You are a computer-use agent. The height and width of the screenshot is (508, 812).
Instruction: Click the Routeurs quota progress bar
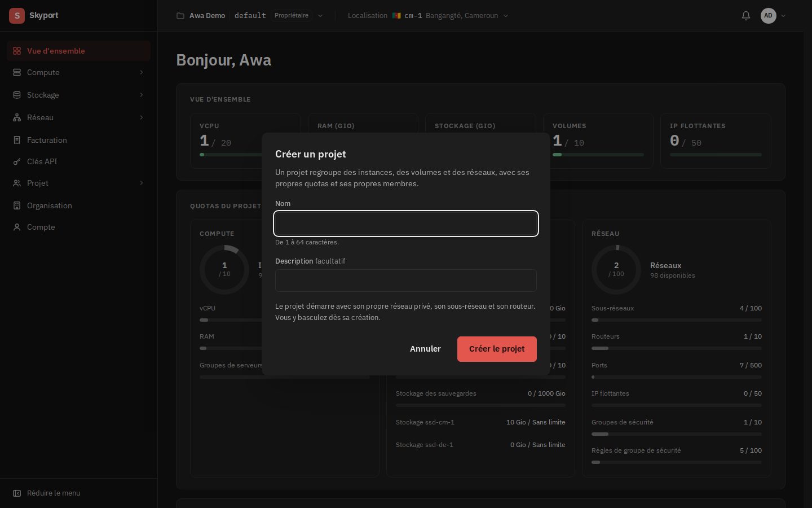677,348
